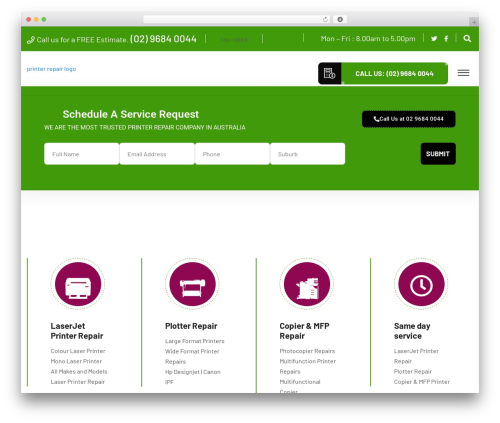500x423 pixels.
Task: Click the LaserJet printer circle icon
Action: tap(78, 284)
